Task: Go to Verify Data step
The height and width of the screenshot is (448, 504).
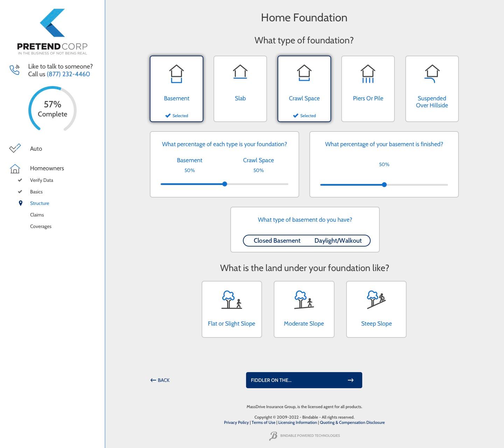Action: click(x=42, y=180)
